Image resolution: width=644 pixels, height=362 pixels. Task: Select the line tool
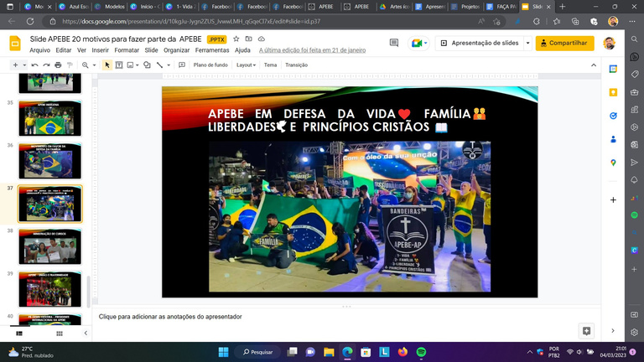pos(160,65)
